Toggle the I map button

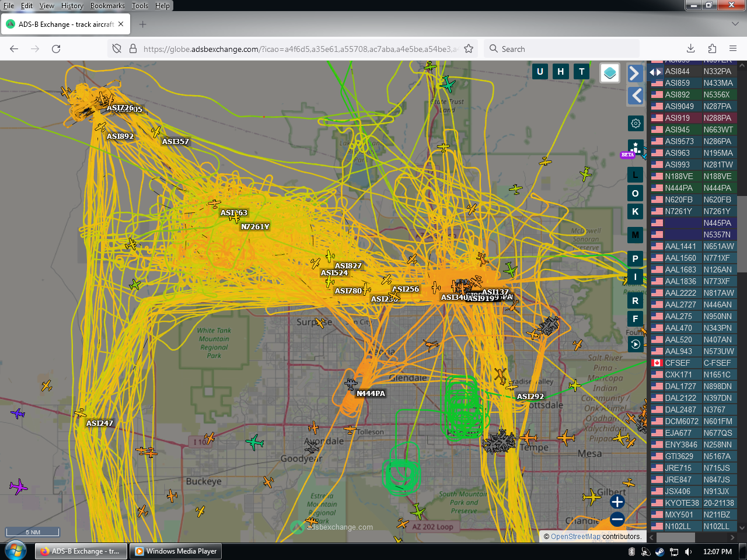click(x=636, y=277)
